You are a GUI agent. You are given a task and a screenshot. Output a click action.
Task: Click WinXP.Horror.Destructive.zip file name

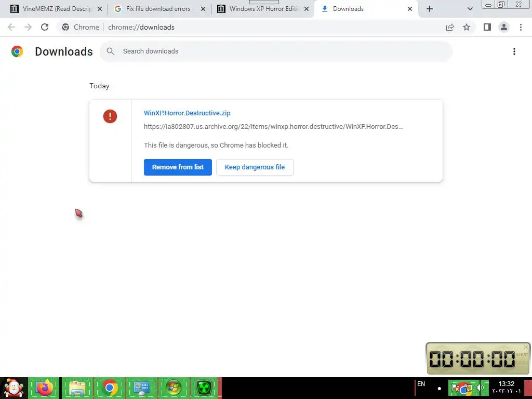click(187, 113)
